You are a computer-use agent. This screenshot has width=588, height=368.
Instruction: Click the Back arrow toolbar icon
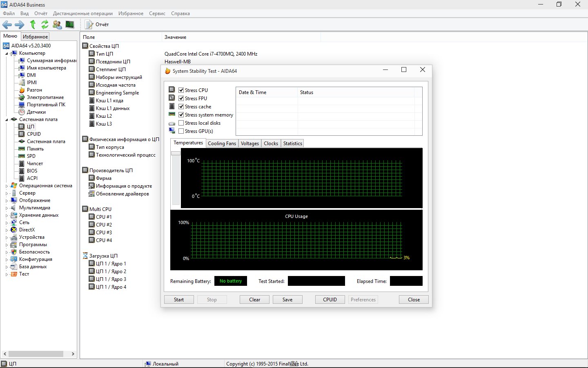pyautogui.click(x=7, y=25)
